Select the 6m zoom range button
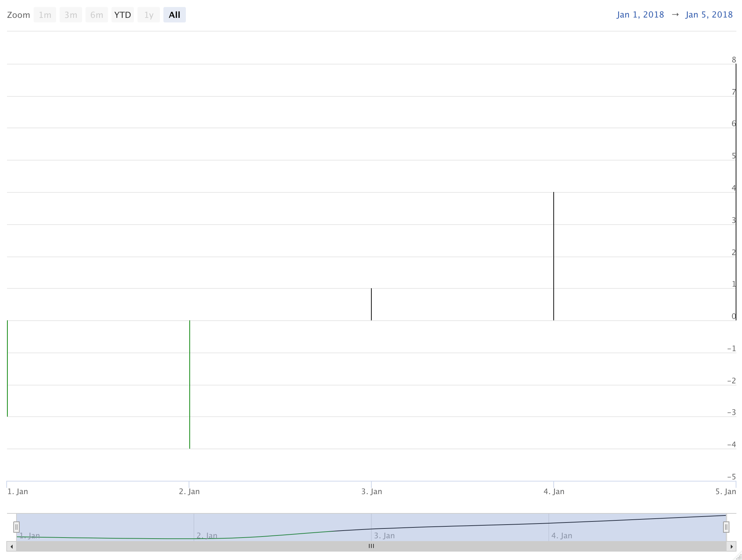 96,15
